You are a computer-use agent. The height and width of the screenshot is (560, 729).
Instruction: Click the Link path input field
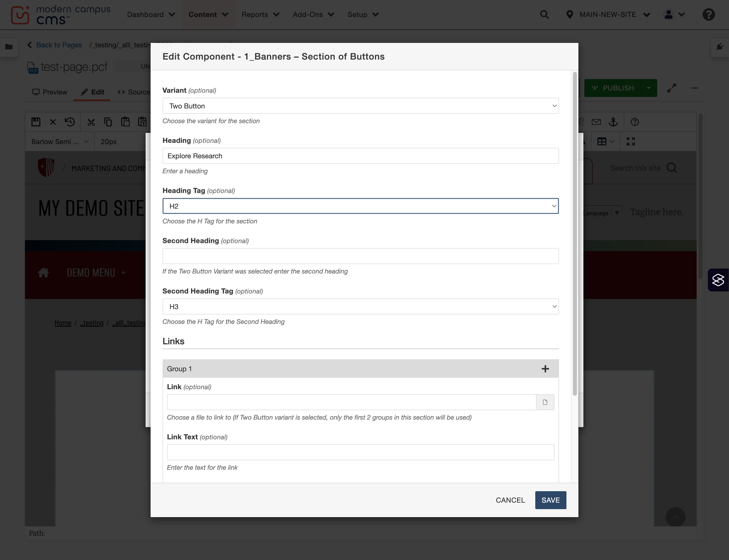click(352, 402)
